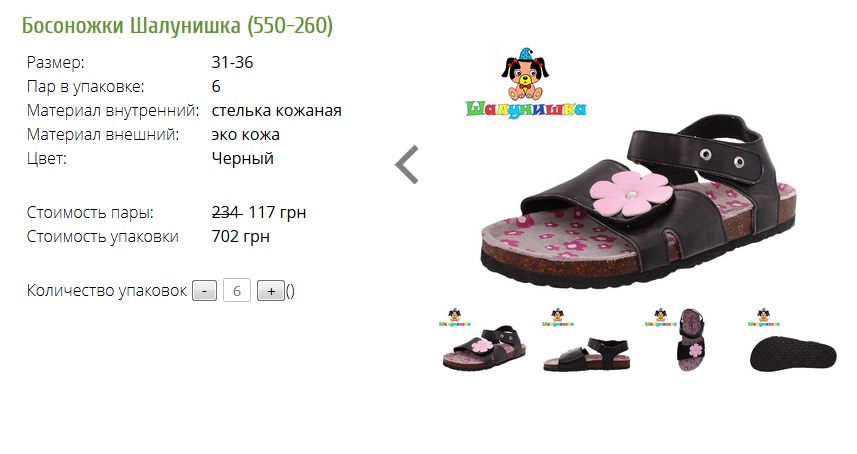
Task: Click the previous image chevron arrow
Action: (x=407, y=164)
